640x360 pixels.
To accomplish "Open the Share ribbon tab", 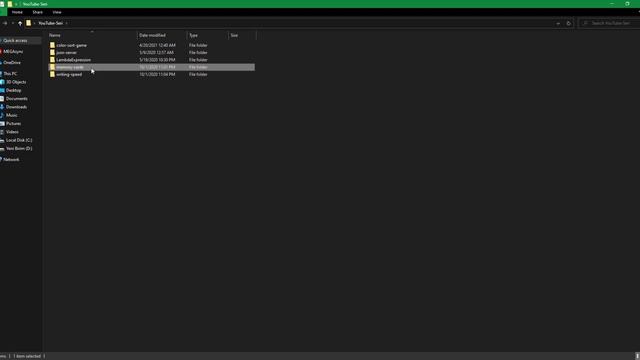I will point(38,12).
